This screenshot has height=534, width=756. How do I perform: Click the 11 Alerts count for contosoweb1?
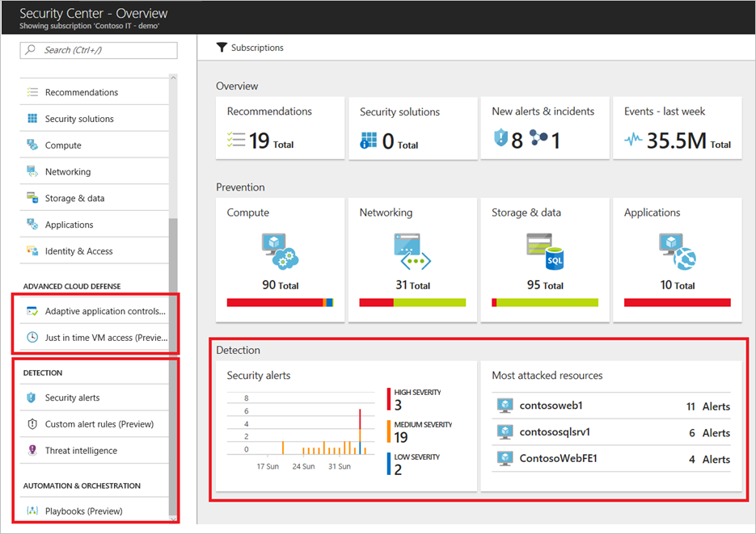tap(708, 406)
